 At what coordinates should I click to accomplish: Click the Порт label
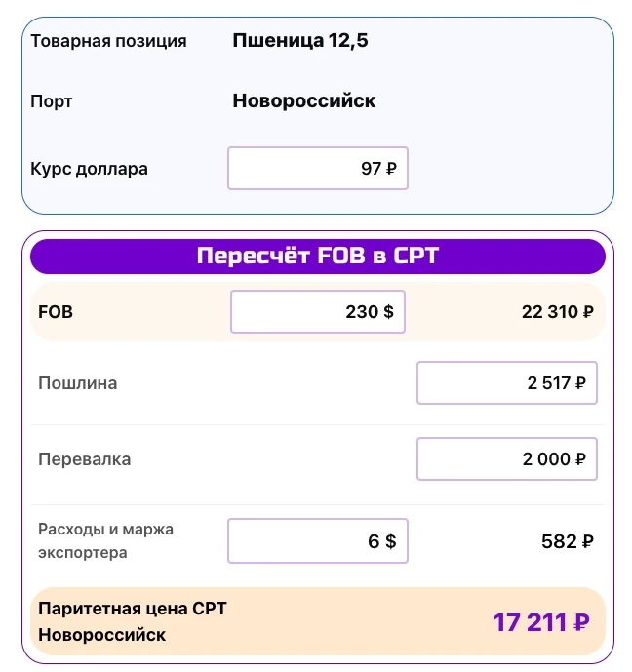(52, 101)
